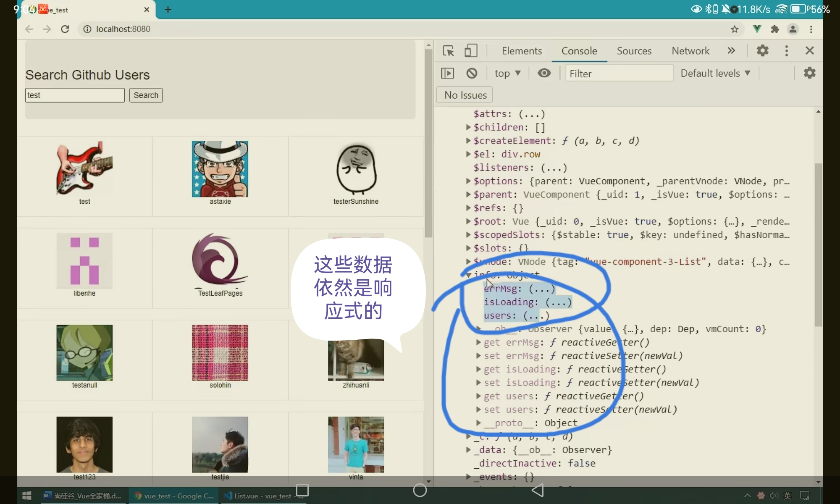Switch to the Network tab
The image size is (840, 504).
[690, 51]
